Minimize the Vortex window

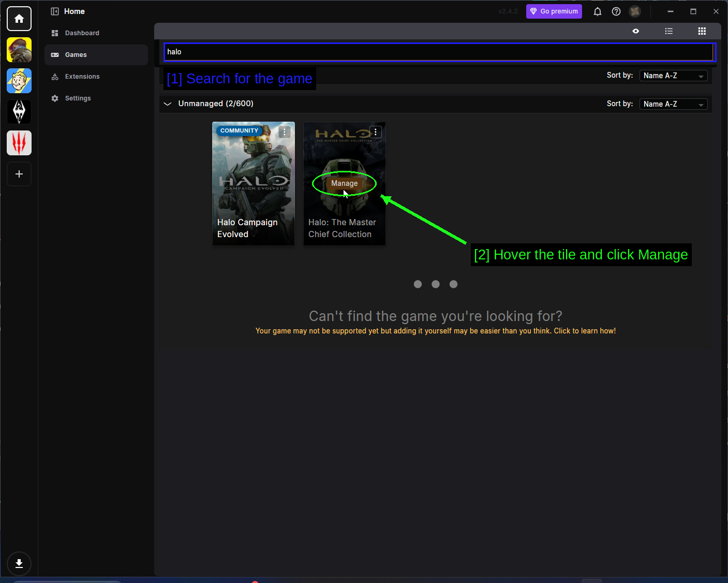coord(671,11)
